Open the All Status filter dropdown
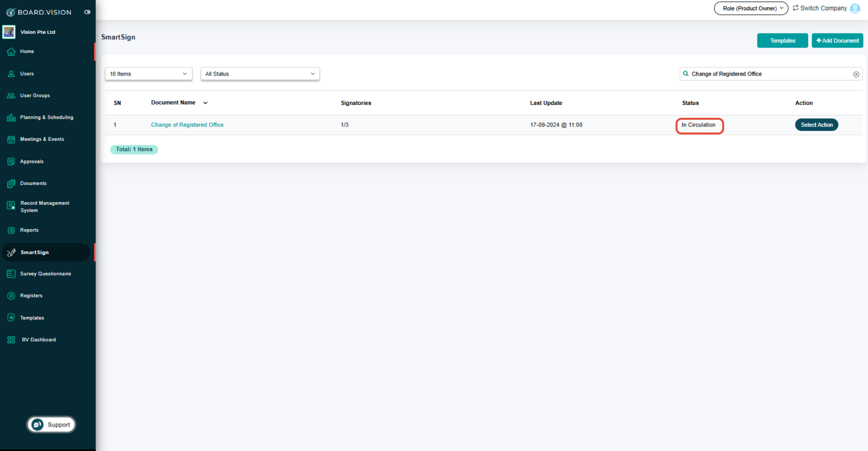Screen dimensions: 868x451 click(260, 74)
